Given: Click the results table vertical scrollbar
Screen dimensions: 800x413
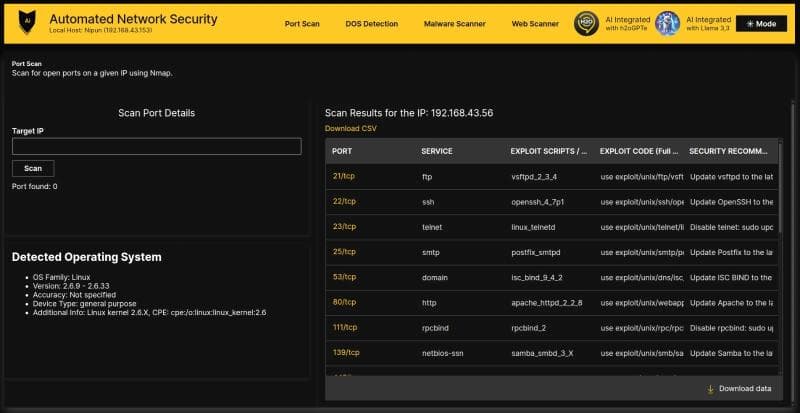Looking at the screenshot, I should click(x=781, y=189).
